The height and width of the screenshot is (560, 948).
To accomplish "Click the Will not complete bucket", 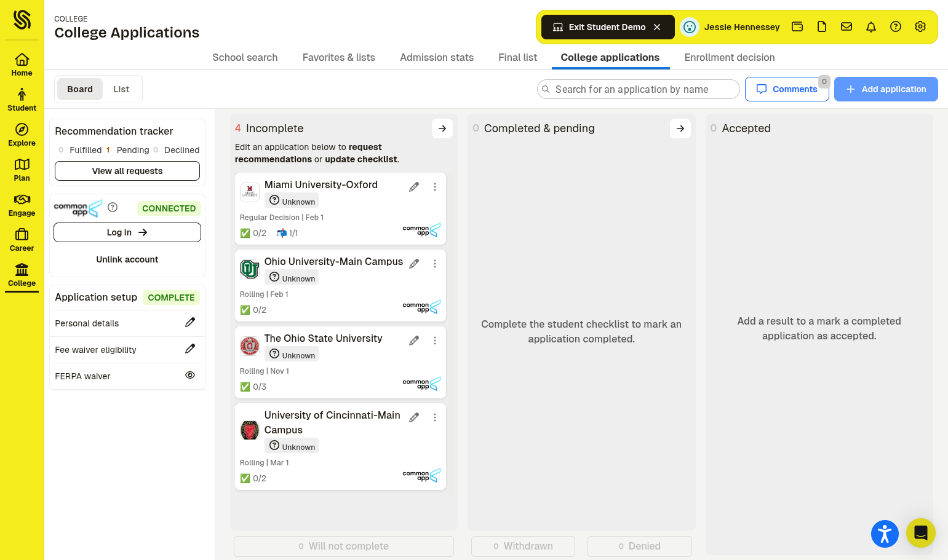I will pyautogui.click(x=344, y=546).
